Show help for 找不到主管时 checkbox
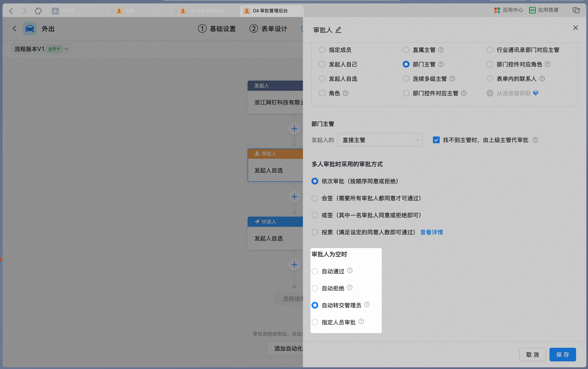Screen dimensions: 588x369 pos(535,140)
